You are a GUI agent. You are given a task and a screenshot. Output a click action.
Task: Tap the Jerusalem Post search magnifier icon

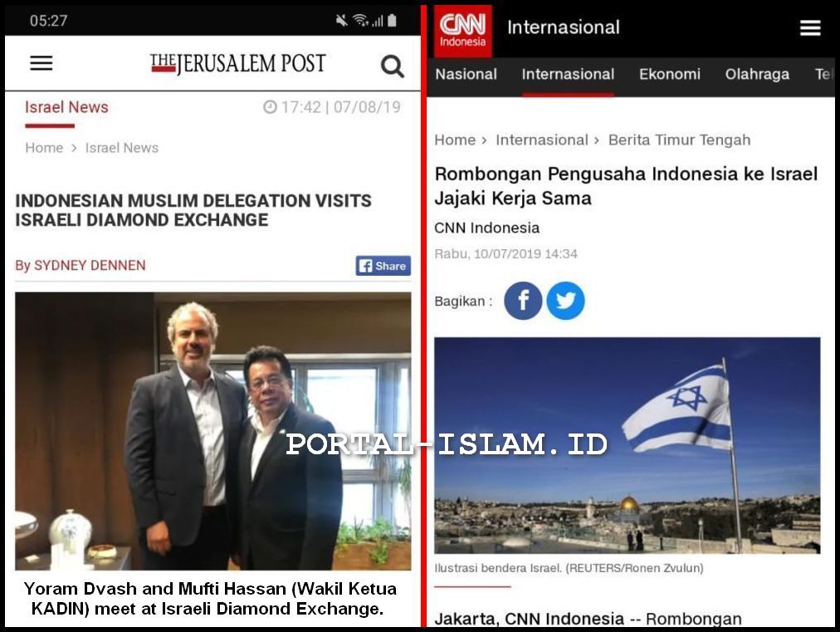click(x=392, y=66)
